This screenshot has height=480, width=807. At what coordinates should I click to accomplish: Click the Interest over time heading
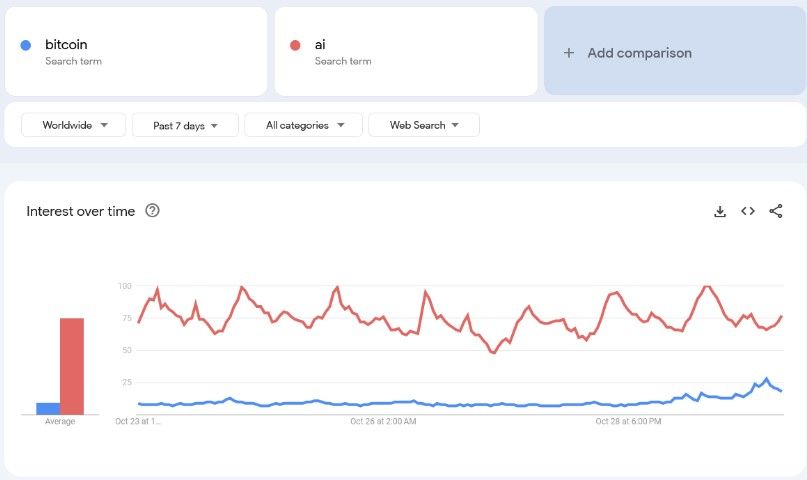click(81, 211)
